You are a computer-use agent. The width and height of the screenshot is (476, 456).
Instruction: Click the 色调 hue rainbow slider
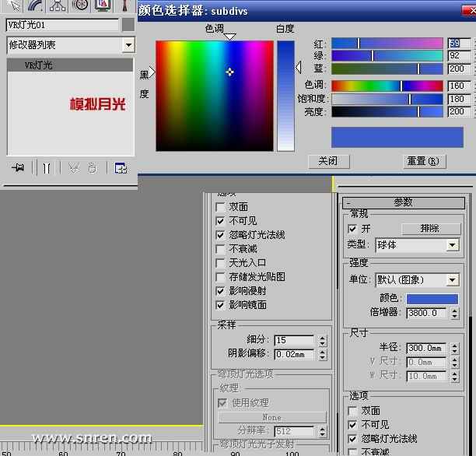click(x=387, y=86)
